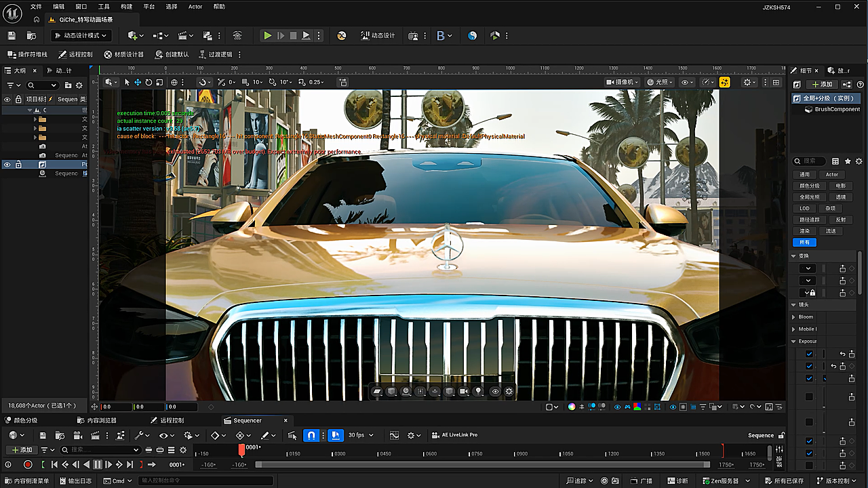This screenshot has width=868, height=488.
Task: Open the 编辑 menu
Action: coord(59,6)
